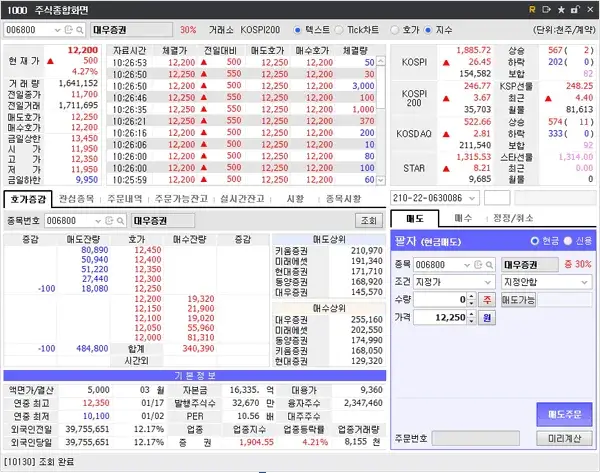Viewport: 600px width, 473px height.
Task: Decrease 수량 with down stepper arrow
Action: click(471, 303)
